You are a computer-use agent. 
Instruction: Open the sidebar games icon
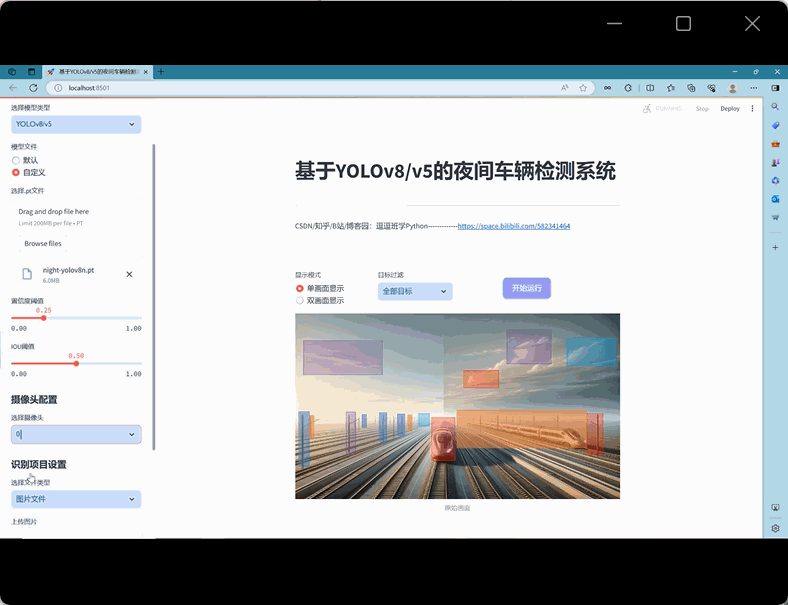coord(775,162)
